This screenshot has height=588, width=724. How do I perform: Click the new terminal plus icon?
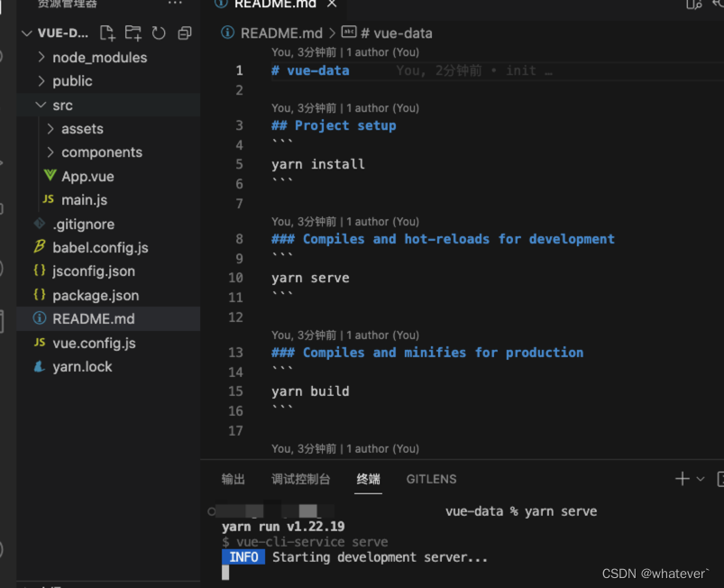pos(681,479)
